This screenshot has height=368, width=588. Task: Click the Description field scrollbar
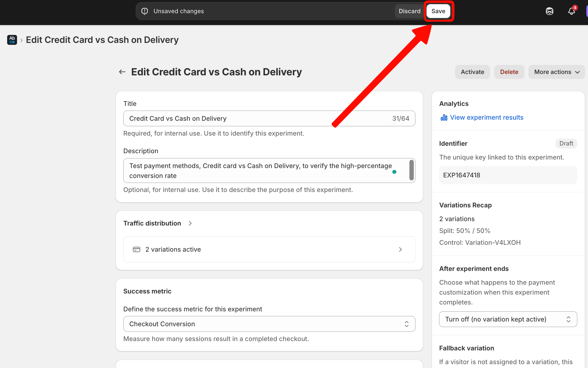tap(411, 170)
